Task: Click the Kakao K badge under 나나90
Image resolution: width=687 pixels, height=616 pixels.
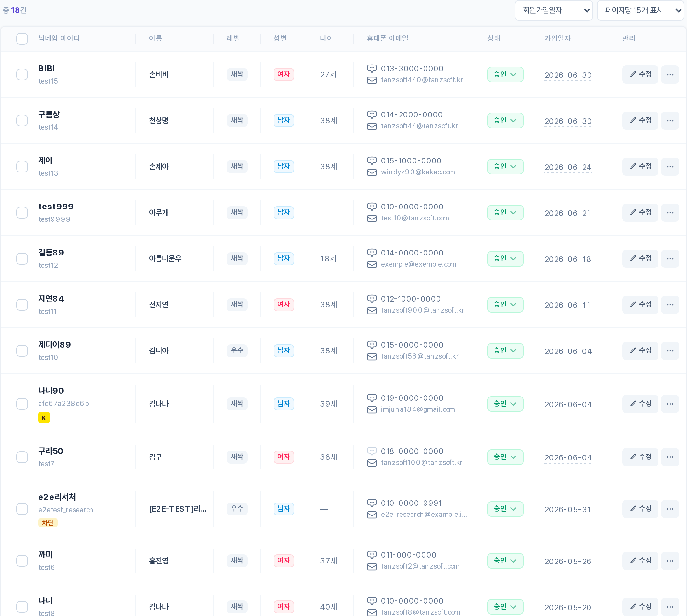Action: point(44,418)
